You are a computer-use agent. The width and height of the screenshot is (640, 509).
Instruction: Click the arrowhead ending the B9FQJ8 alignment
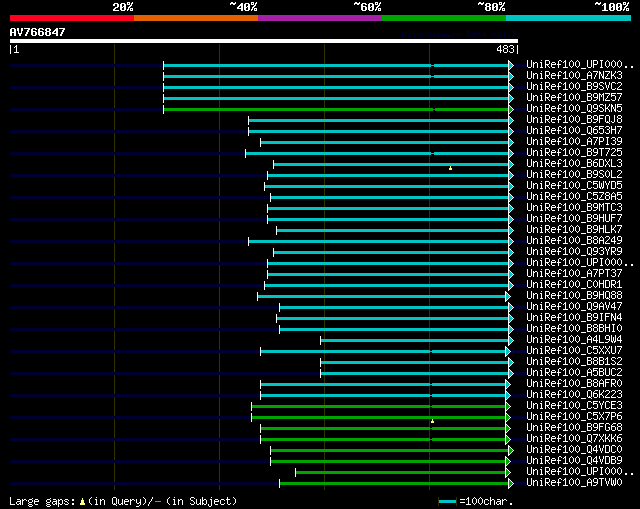tap(511, 120)
